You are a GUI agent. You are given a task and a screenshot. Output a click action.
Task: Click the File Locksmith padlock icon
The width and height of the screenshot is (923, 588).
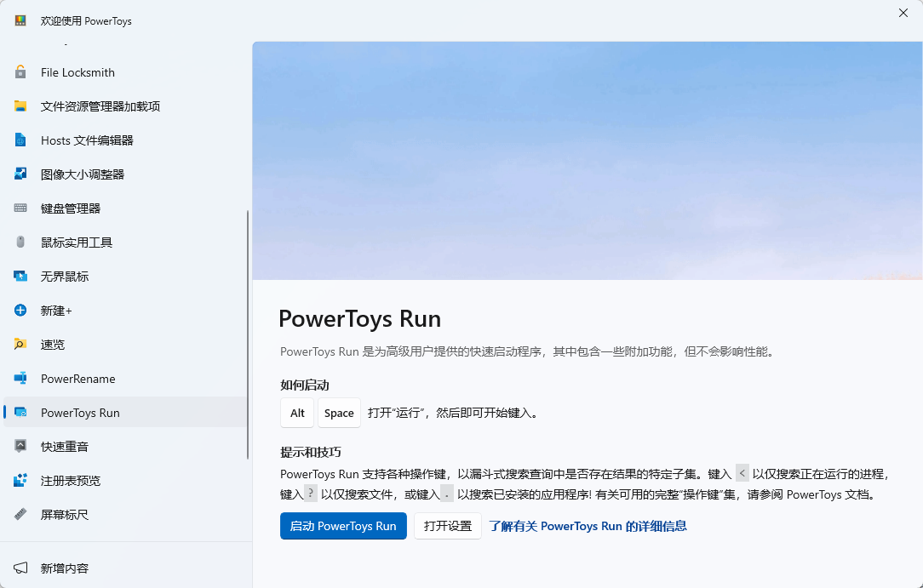click(x=20, y=72)
